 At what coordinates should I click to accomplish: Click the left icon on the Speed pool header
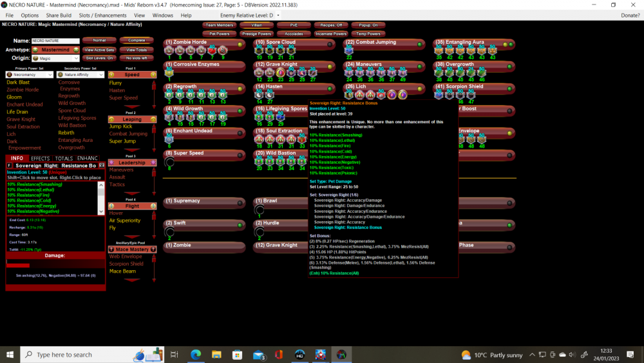[x=111, y=75]
